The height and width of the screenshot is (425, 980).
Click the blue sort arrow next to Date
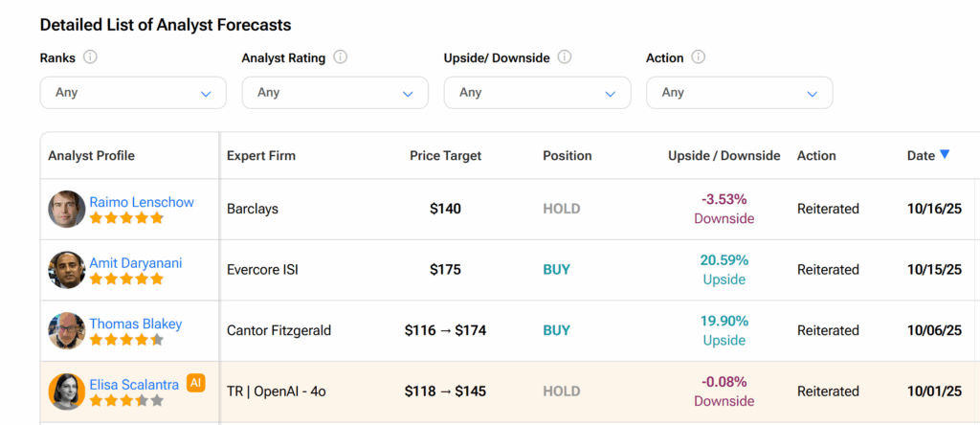point(945,154)
